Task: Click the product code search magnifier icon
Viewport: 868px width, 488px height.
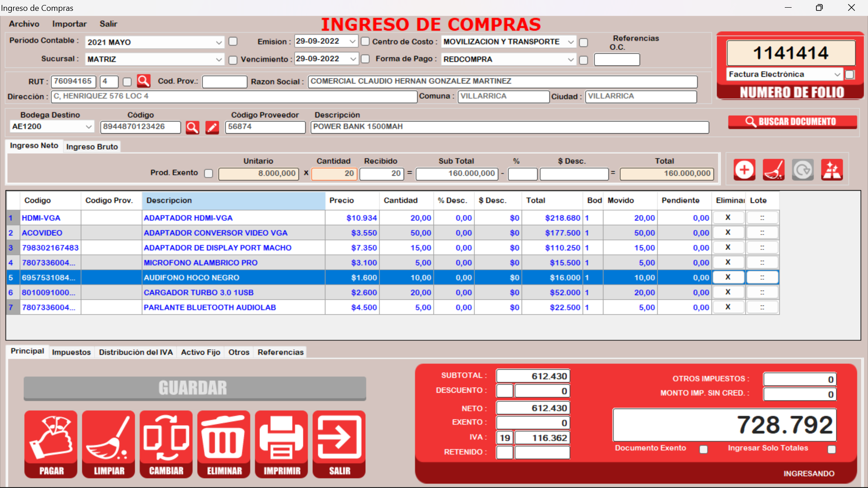Action: click(192, 127)
